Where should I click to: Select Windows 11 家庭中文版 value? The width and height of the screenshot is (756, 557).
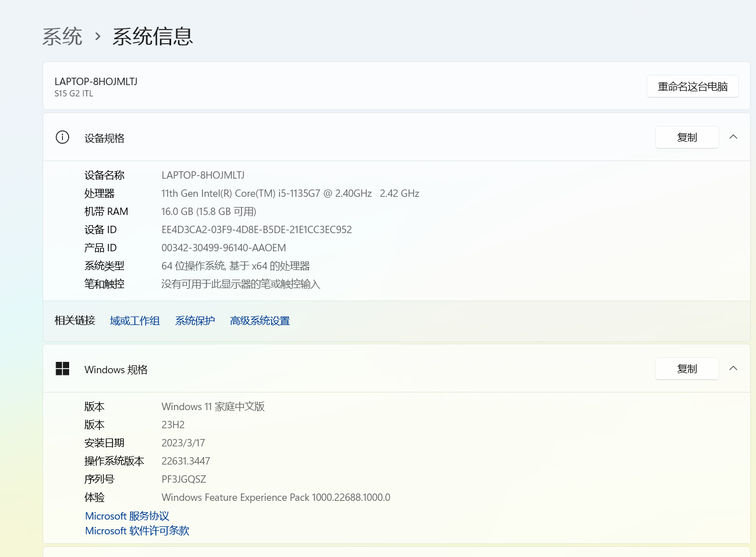213,407
